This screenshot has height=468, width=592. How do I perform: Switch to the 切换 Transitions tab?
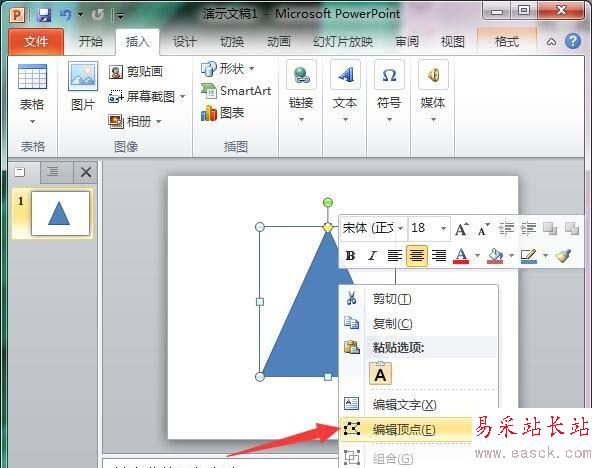(x=232, y=42)
